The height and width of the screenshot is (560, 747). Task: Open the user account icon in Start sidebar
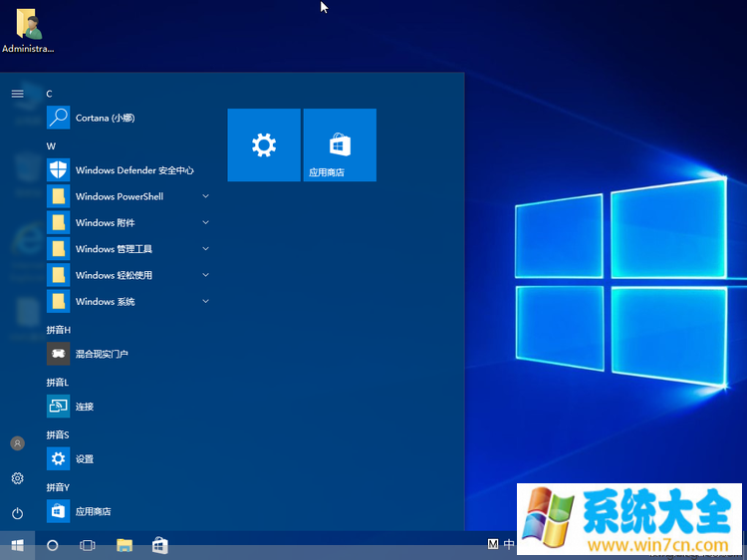point(17,443)
